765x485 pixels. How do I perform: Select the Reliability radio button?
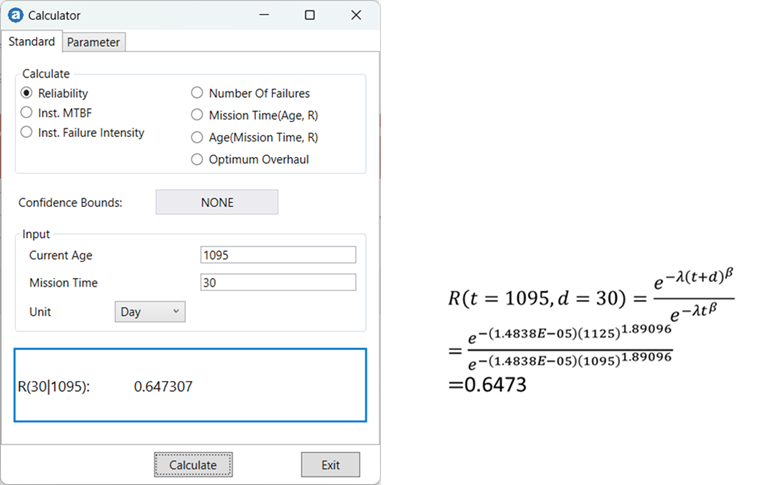point(27,93)
